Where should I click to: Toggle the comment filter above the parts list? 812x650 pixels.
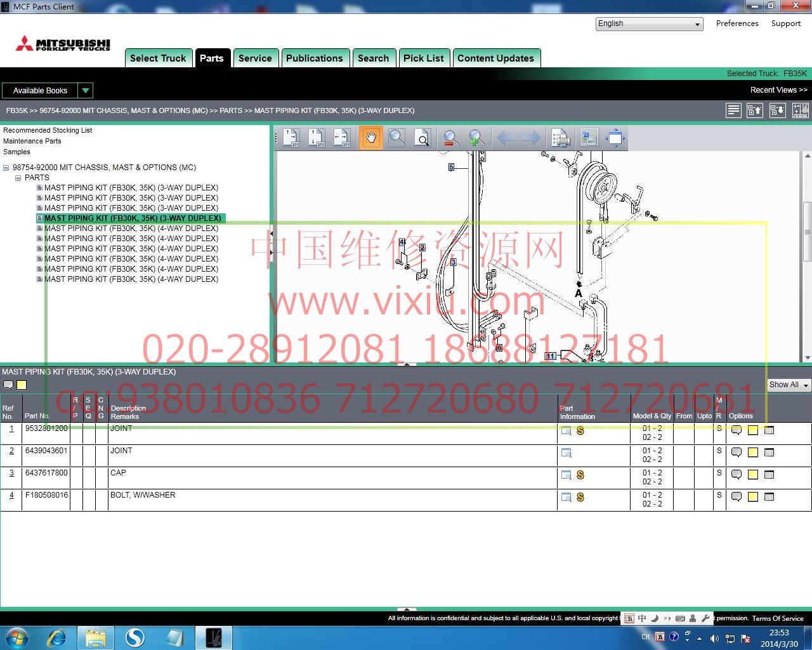coord(8,385)
